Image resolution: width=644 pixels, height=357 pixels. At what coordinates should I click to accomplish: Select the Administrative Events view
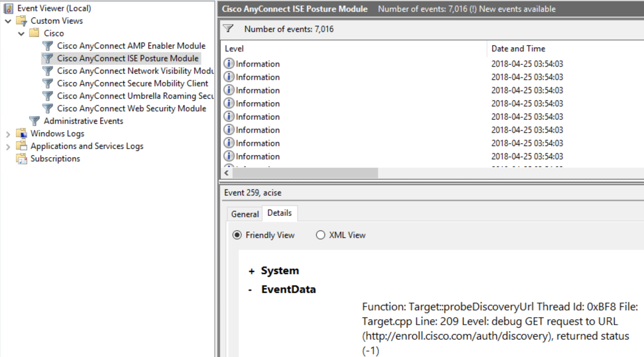point(84,121)
